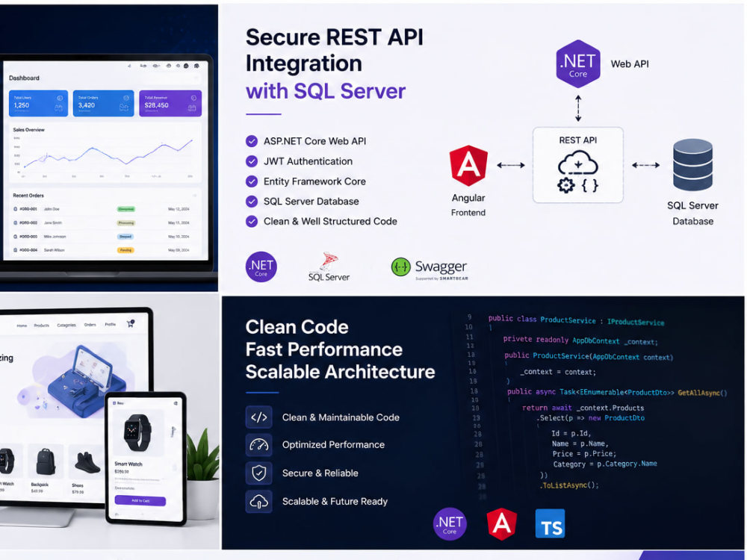Screen dimensions: 747x560
Task: Click the hexagonal .NET Core logo beside Web API
Action: click(x=578, y=63)
